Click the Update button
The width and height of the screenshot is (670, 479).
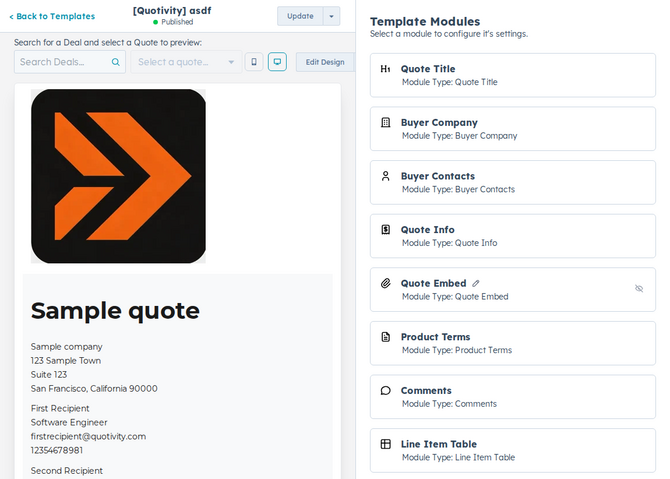[300, 16]
